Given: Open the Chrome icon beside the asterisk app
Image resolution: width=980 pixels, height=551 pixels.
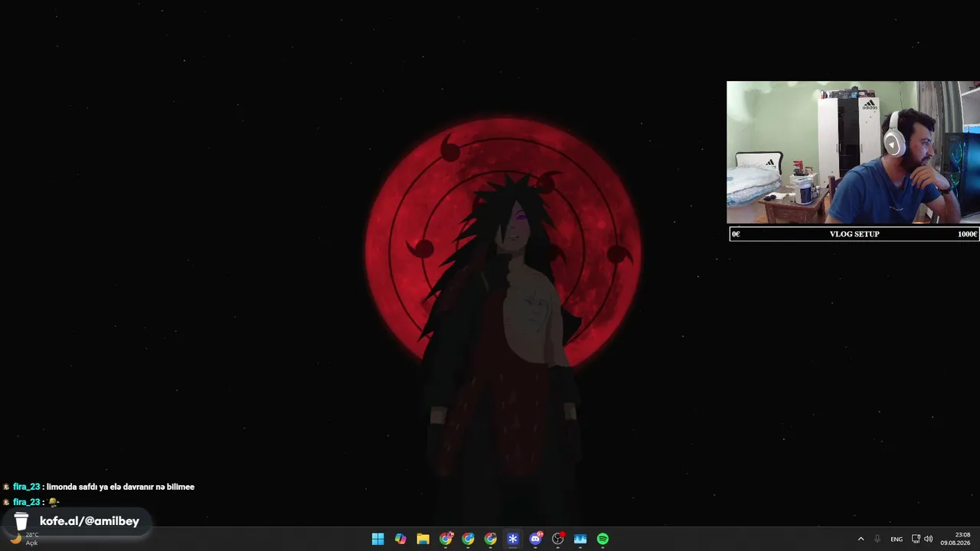Looking at the screenshot, I should pos(491,539).
